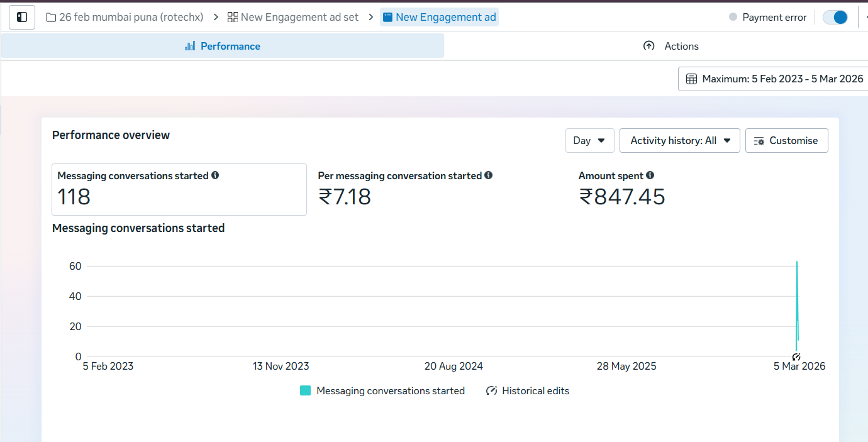The height and width of the screenshot is (442, 868).
Task: Switch to the Actions tab
Action: (x=671, y=46)
